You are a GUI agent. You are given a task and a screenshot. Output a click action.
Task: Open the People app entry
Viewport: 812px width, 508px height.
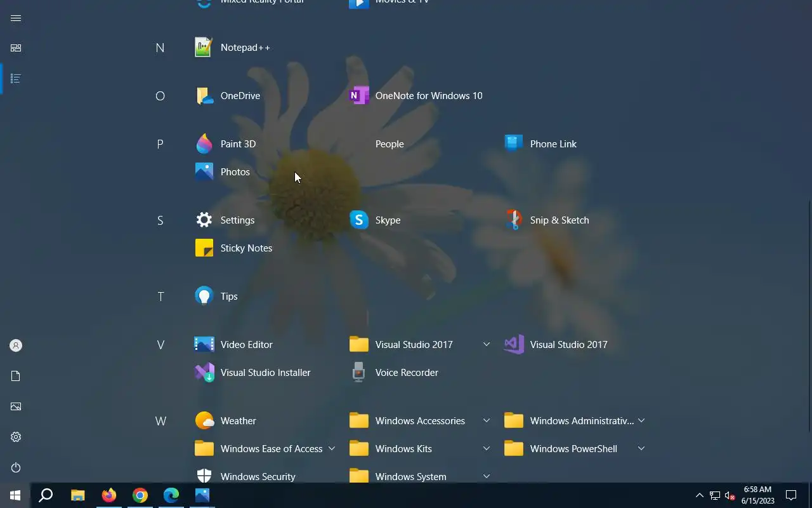coord(390,144)
